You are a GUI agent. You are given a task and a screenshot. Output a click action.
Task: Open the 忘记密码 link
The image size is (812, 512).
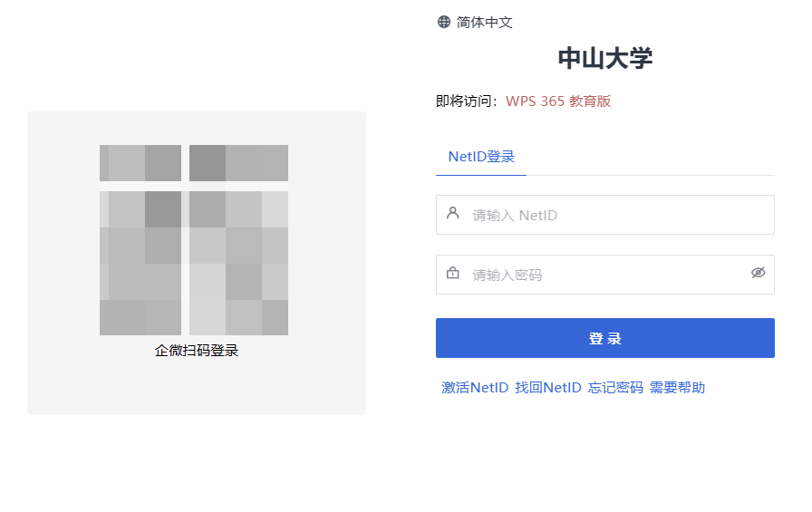(615, 388)
